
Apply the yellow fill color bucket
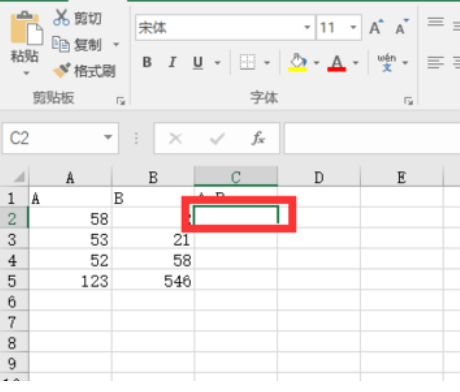(x=298, y=62)
